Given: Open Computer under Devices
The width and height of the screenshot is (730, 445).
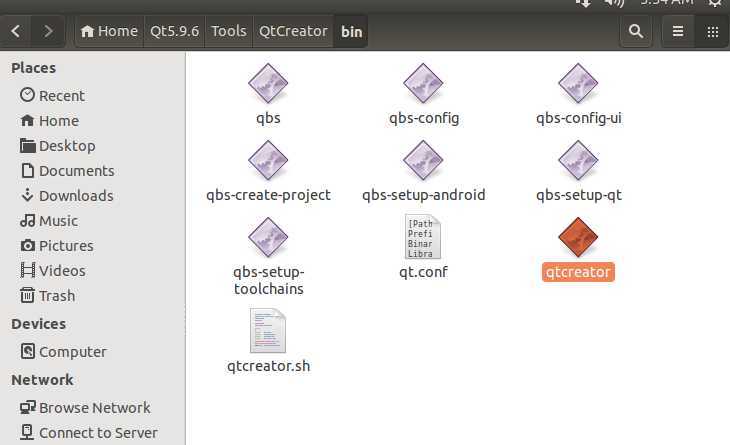Looking at the screenshot, I should click(64, 351).
